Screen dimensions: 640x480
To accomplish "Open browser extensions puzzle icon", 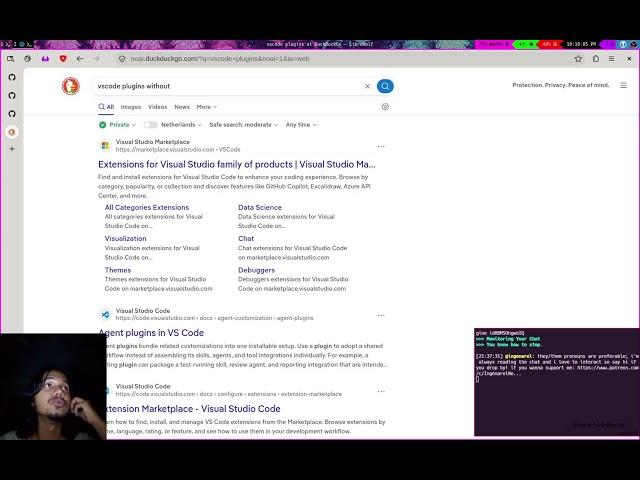I will pos(596,59).
